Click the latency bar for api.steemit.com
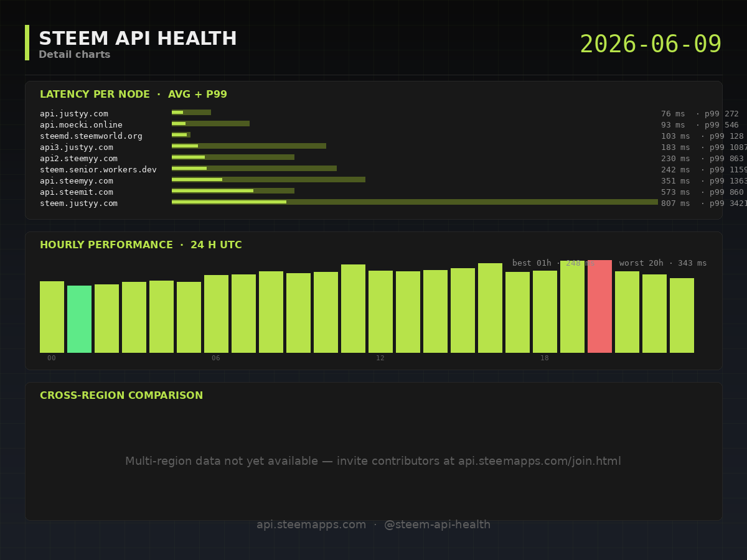The height and width of the screenshot is (560, 747). [233, 191]
